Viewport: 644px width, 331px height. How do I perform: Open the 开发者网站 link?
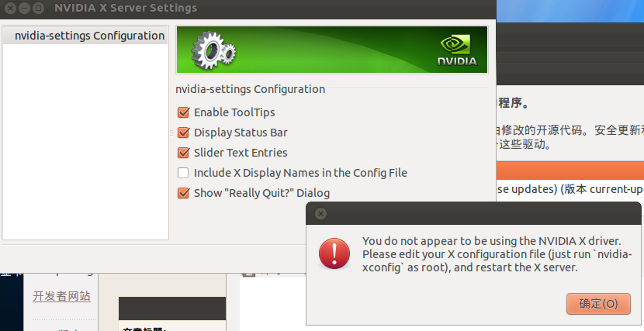pos(61,296)
